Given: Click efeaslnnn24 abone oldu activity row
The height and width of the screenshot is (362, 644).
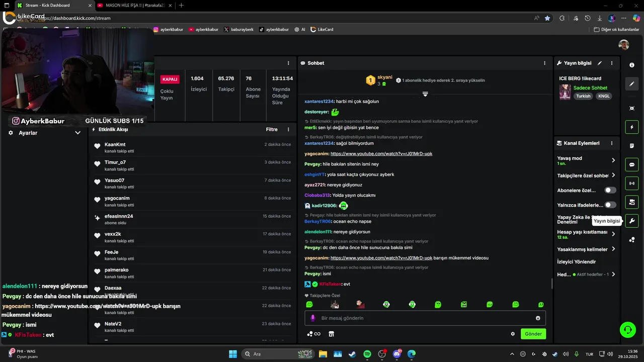Looking at the screenshot, I should [x=192, y=219].
